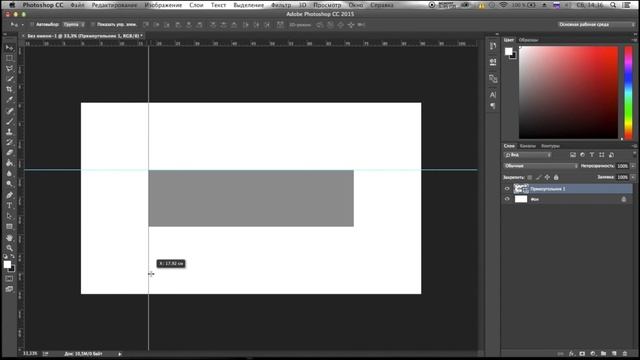Select the Фон layer thumbnail
The width and height of the screenshot is (640, 360).
(x=521, y=199)
